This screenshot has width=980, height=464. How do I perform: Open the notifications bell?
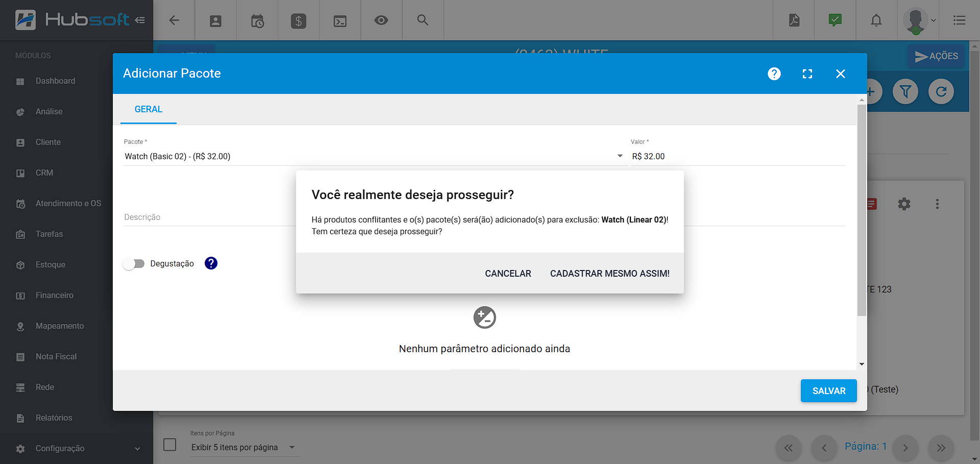(x=876, y=20)
